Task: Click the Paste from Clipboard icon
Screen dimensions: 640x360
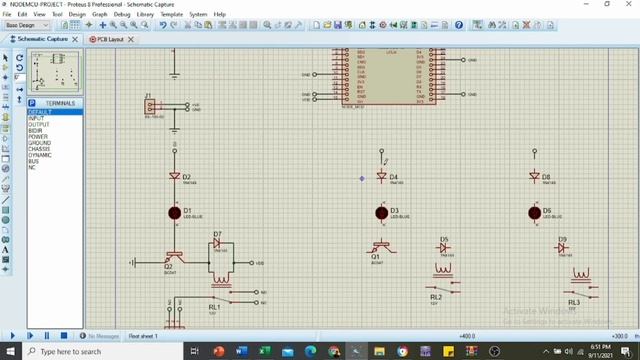Action: click(208, 25)
